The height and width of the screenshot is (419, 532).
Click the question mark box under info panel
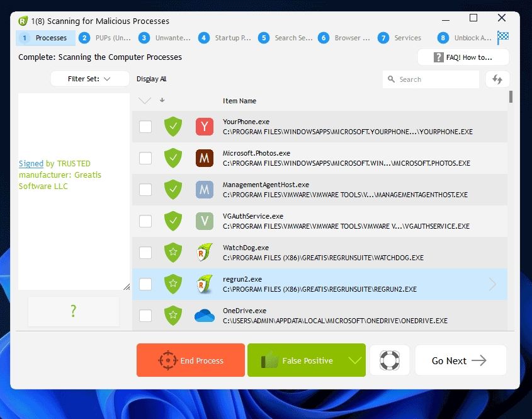[x=74, y=311]
